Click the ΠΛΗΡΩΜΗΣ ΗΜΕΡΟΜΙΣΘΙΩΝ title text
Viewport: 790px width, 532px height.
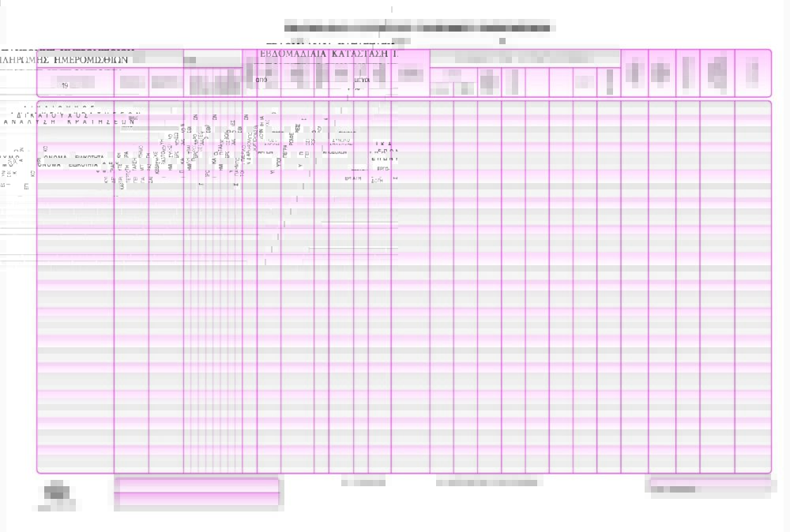pyautogui.click(x=64, y=60)
